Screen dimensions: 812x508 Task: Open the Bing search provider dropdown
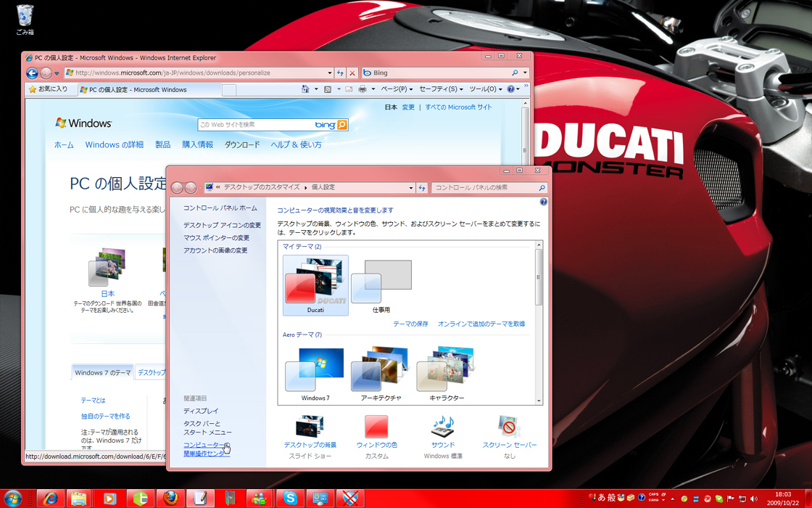(x=525, y=73)
